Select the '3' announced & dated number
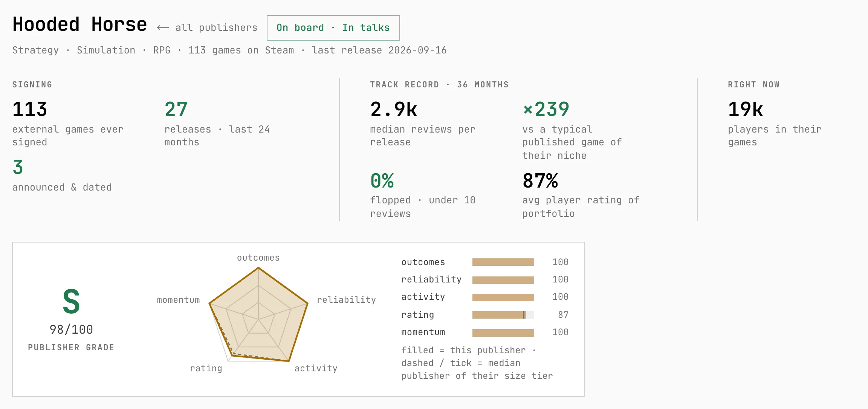The height and width of the screenshot is (409, 868). (18, 167)
